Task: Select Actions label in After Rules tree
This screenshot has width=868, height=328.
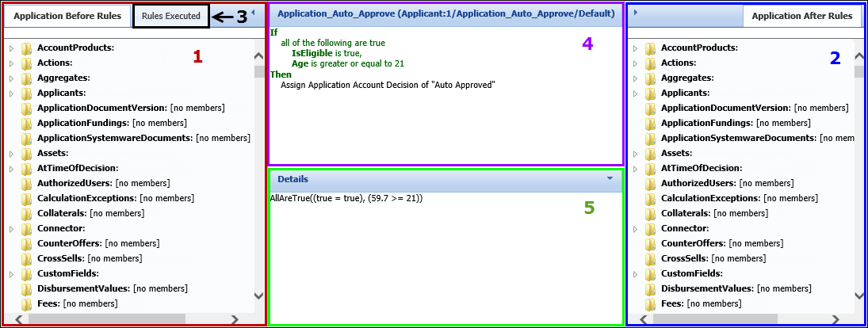Action: pos(679,63)
